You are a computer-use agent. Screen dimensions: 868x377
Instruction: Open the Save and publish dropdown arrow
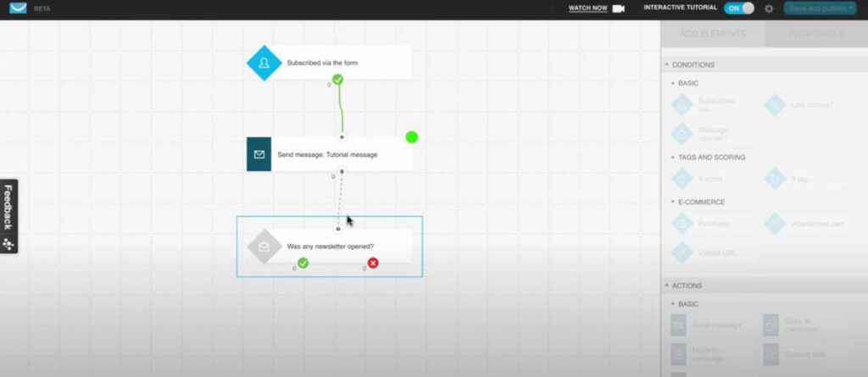850,8
